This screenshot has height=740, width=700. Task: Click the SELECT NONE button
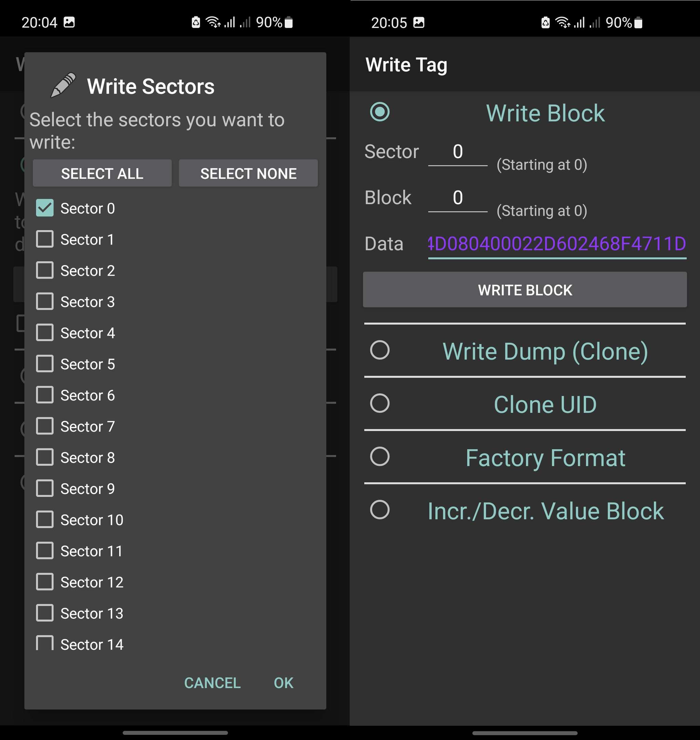pos(248,174)
